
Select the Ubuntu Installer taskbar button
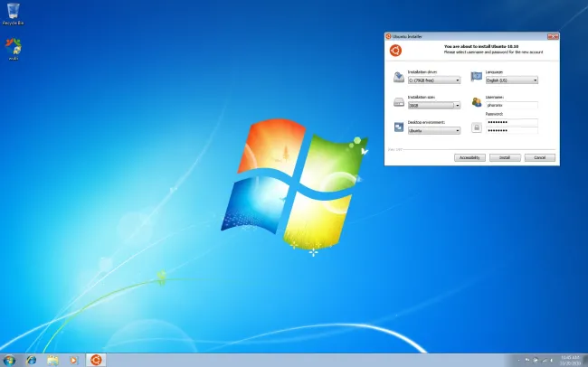(96, 361)
